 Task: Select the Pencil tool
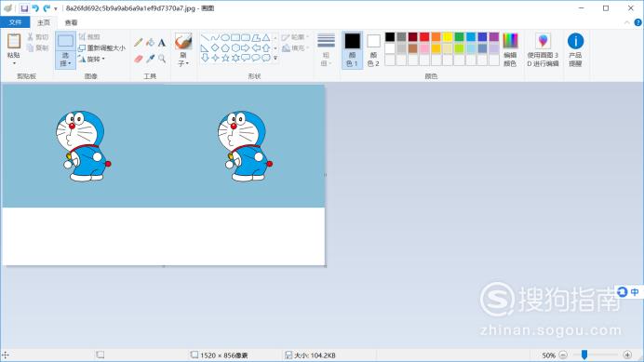(x=139, y=42)
